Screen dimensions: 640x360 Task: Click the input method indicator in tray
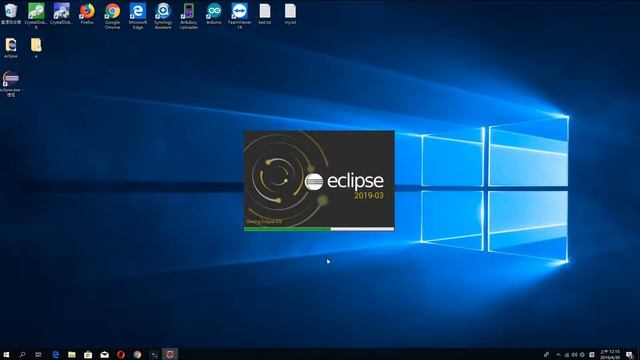coord(592,355)
